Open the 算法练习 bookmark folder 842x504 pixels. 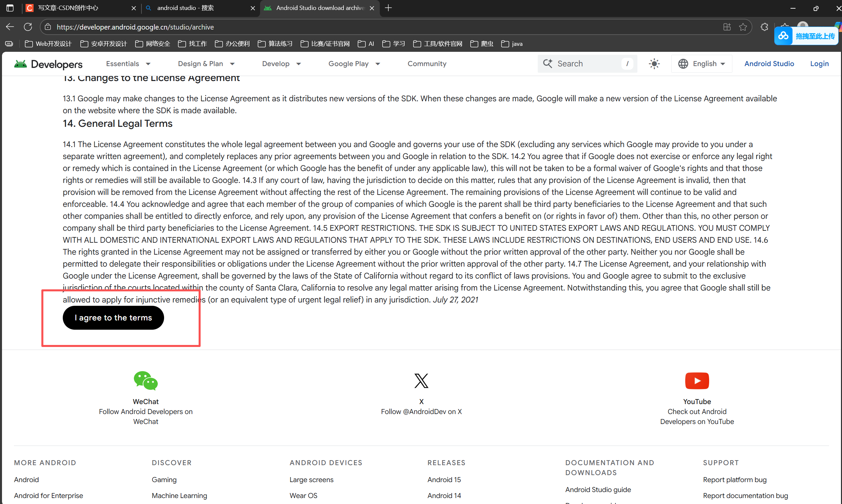(x=275, y=44)
